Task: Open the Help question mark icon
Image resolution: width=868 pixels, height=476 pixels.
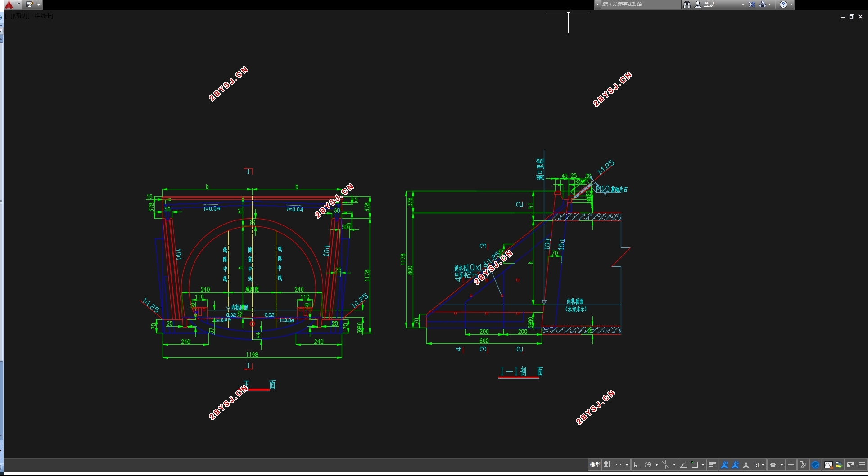Action: point(783,4)
